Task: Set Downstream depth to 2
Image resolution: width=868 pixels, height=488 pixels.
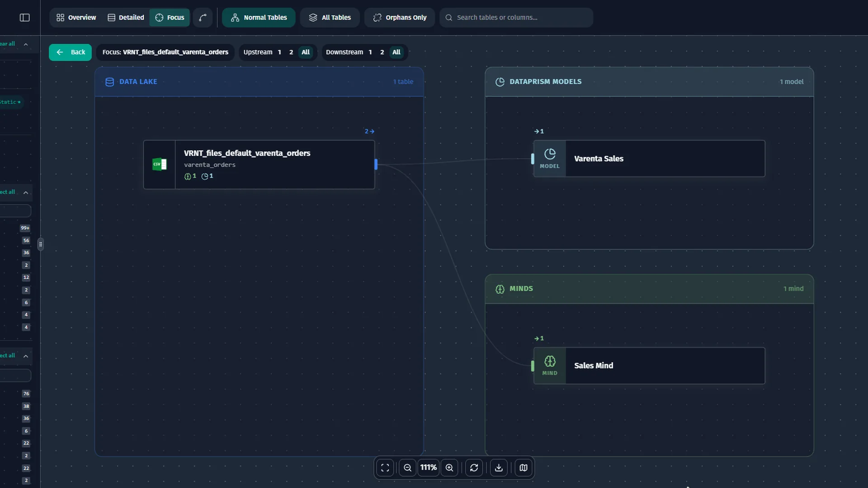Action: pyautogui.click(x=382, y=52)
